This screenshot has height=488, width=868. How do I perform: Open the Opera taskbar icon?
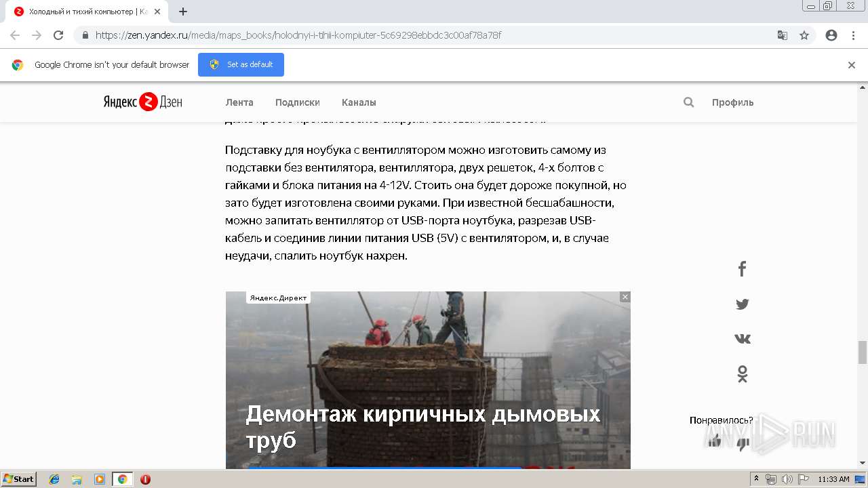coord(145,479)
